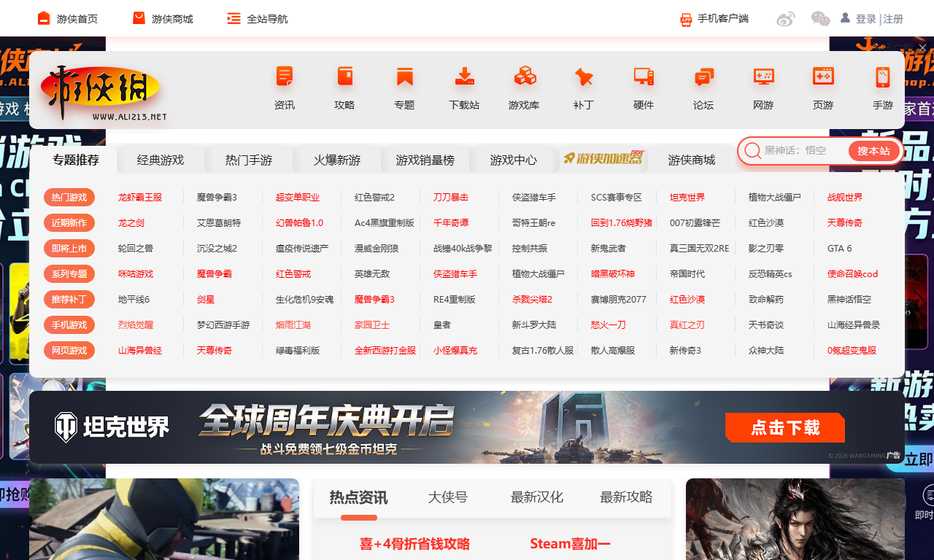934x560 pixels.
Task: Click the magnifier icon in search box
Action: coord(752,151)
